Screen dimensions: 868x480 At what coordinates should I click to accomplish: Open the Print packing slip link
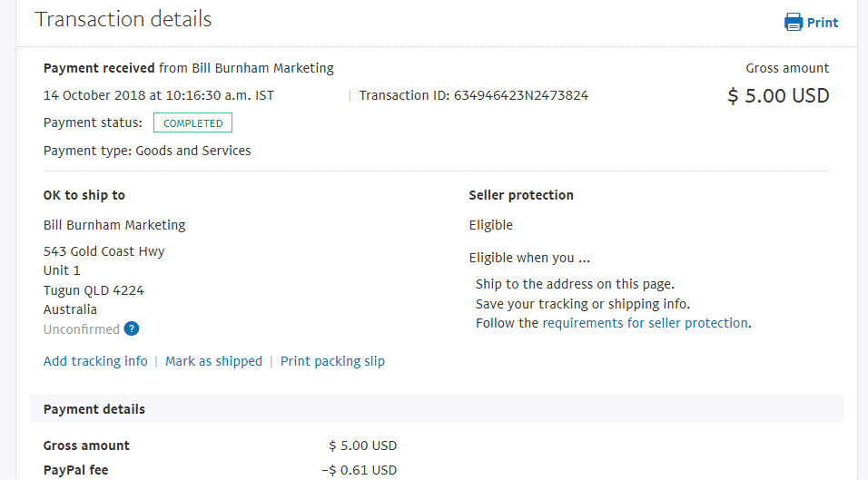point(332,361)
